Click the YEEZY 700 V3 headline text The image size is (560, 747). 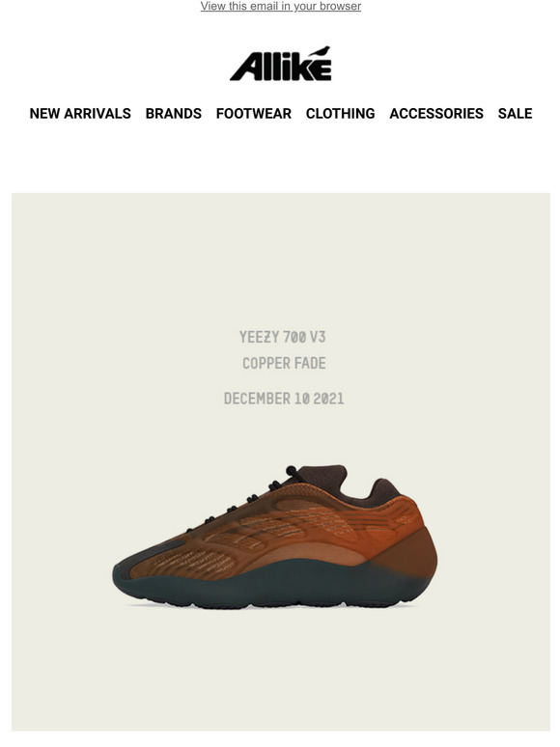[x=282, y=337]
